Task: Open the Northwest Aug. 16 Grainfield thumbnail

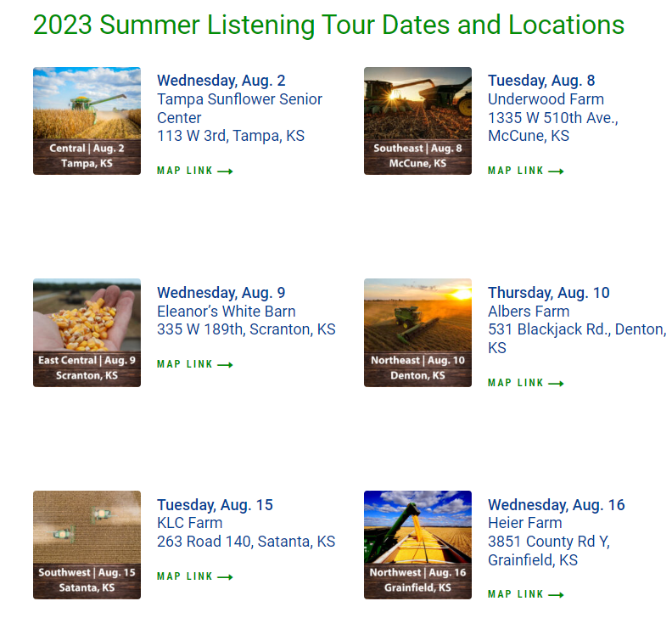Action: (x=417, y=545)
